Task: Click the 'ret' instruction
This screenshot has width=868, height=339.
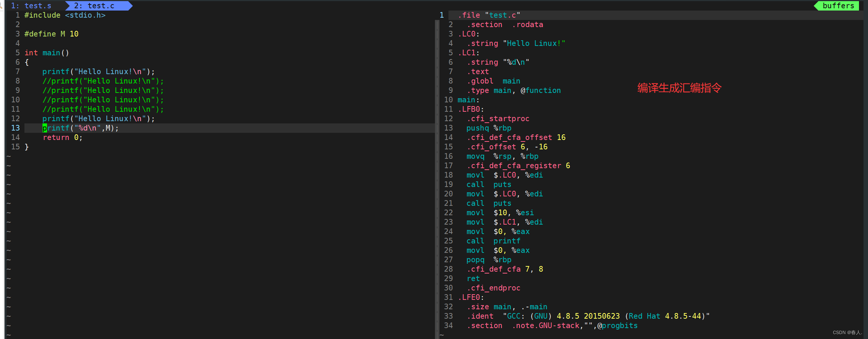Action: point(473,278)
